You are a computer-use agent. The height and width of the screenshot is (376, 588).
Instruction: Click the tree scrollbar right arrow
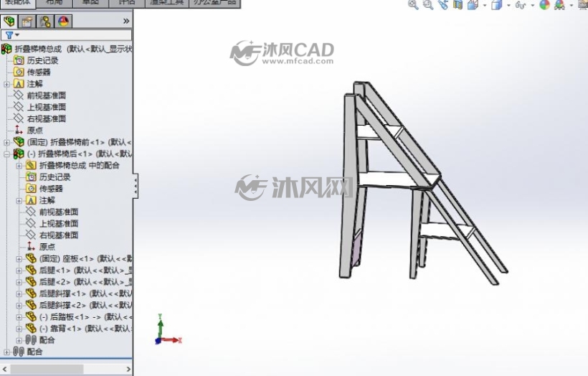128,370
